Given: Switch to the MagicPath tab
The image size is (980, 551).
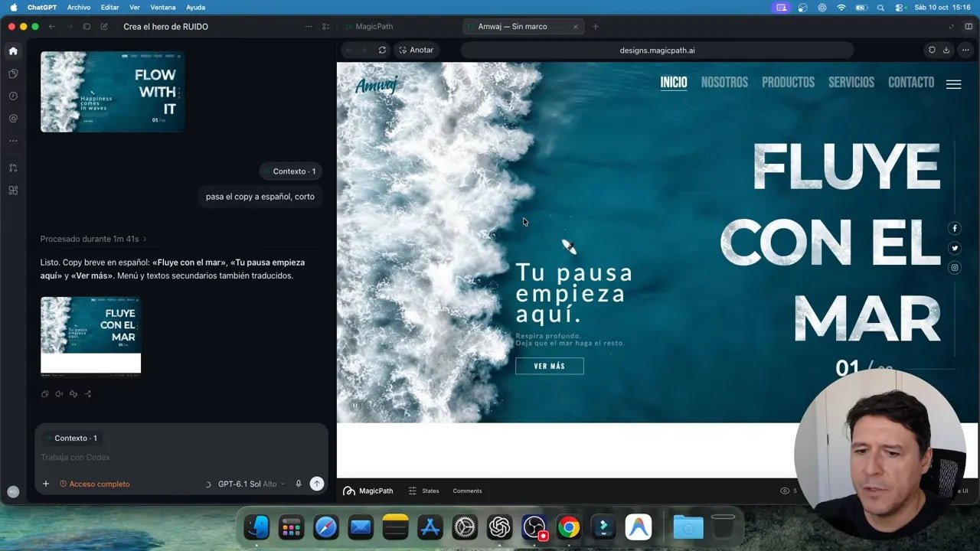Looking at the screenshot, I should tap(369, 27).
